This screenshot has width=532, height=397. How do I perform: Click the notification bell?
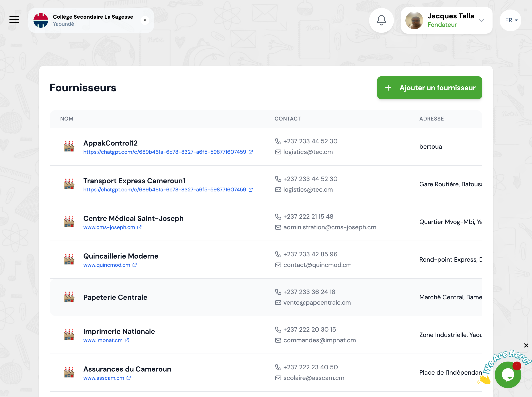pos(381,20)
